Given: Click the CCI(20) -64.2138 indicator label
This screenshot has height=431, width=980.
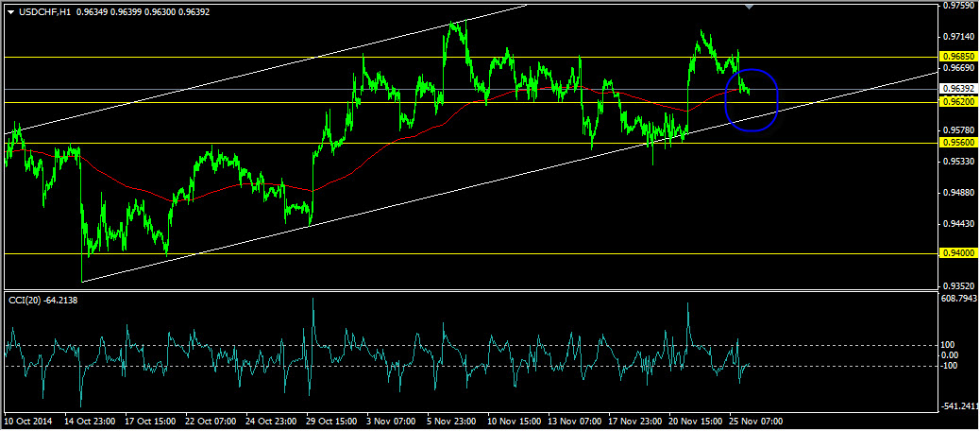Looking at the screenshot, I should coord(43,301).
